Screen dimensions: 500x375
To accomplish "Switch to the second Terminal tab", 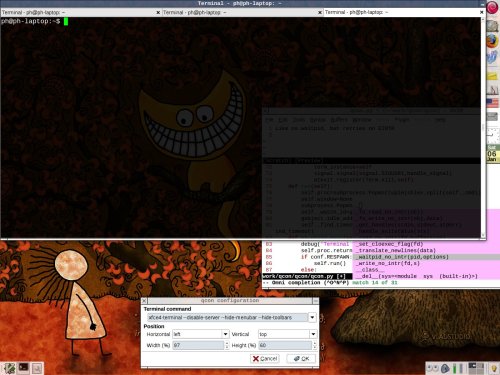I will click(x=239, y=12).
